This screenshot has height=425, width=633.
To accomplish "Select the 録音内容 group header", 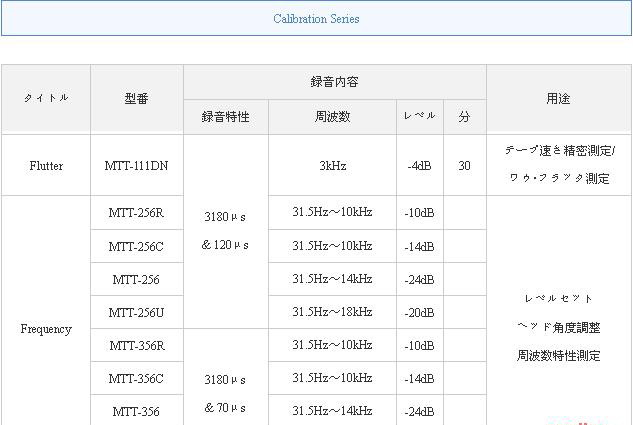I will coord(334,82).
